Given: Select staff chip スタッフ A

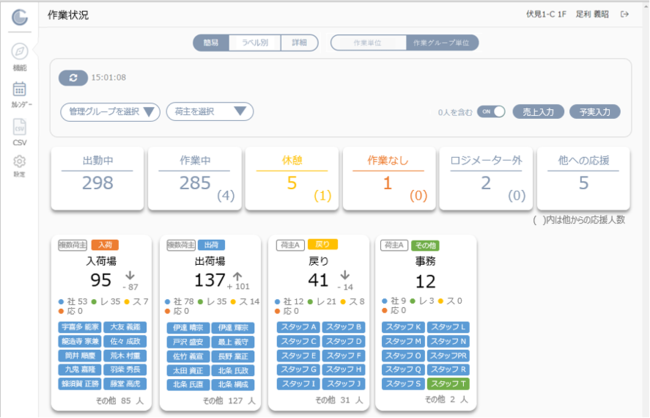Looking at the screenshot, I should (x=298, y=327).
